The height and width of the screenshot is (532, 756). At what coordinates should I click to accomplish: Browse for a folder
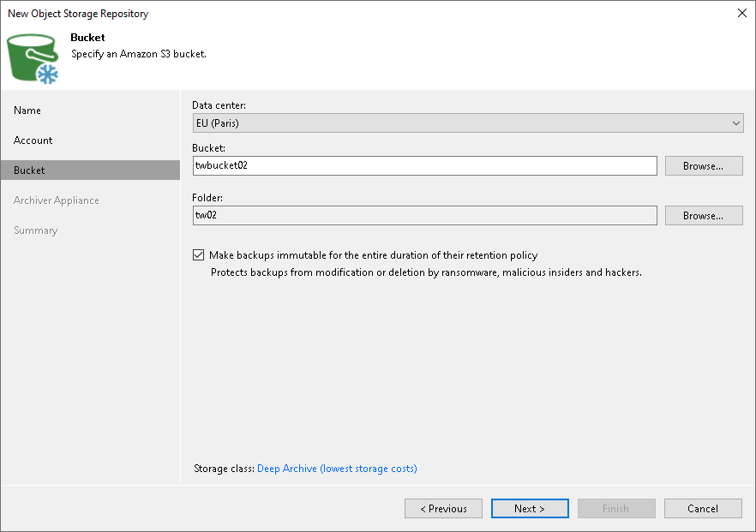click(704, 215)
